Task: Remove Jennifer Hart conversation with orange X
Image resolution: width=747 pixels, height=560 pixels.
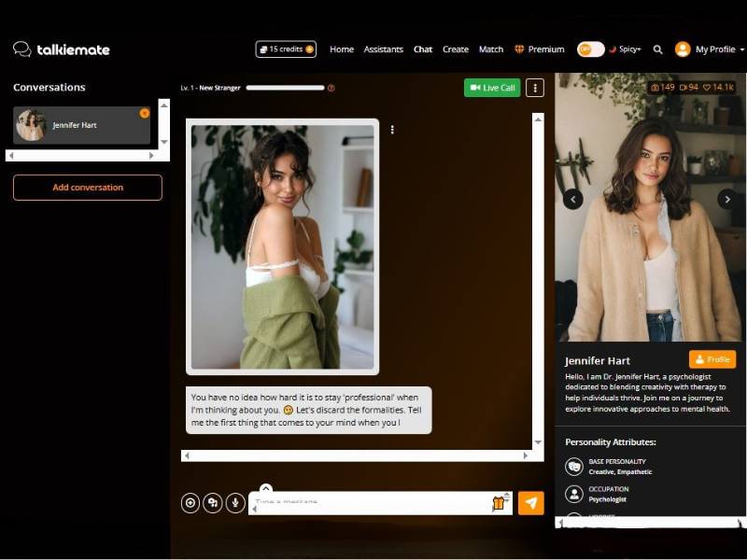Action: point(145,113)
